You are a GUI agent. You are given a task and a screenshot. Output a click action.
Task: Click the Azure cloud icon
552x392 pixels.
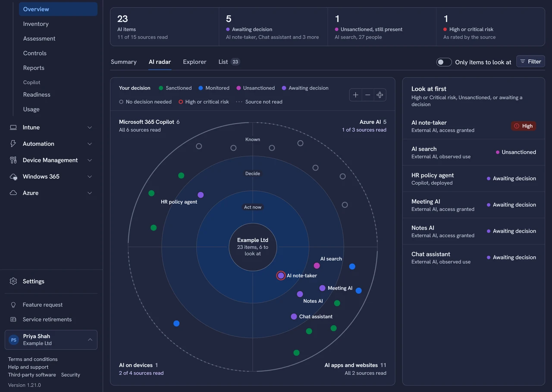[x=13, y=193]
